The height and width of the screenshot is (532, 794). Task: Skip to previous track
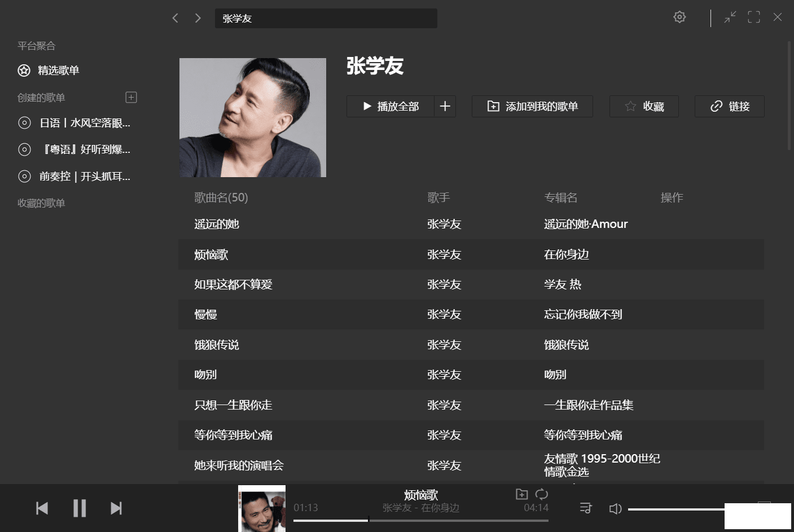[x=42, y=508]
